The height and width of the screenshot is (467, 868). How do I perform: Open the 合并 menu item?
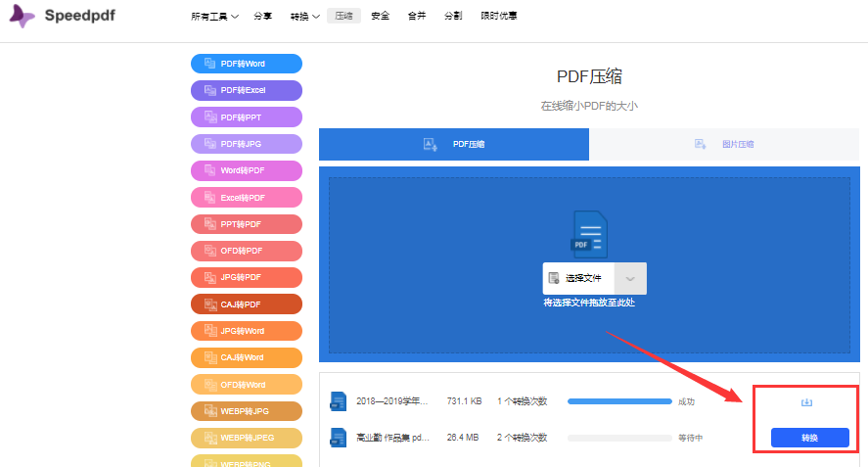tap(417, 16)
